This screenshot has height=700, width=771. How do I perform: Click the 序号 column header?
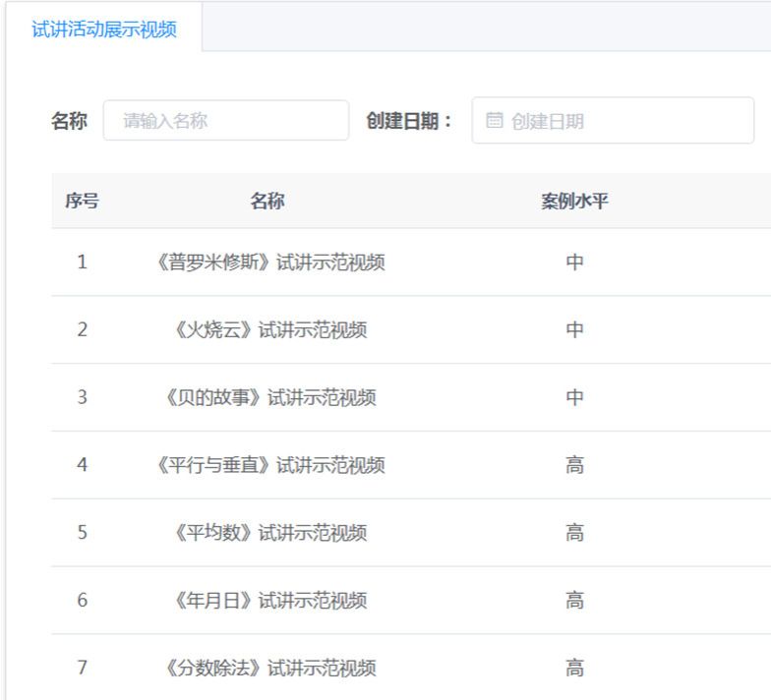(82, 202)
